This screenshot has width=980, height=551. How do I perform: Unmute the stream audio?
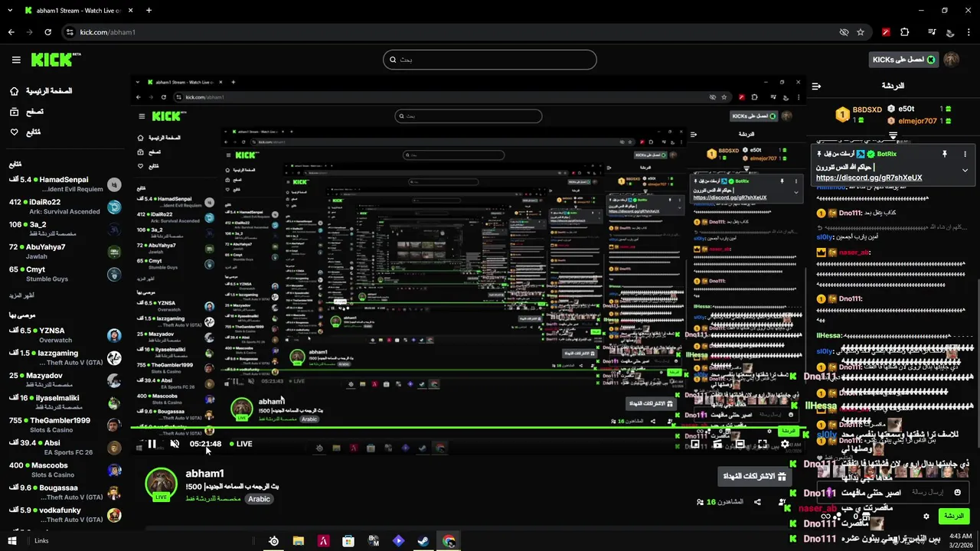coord(175,444)
